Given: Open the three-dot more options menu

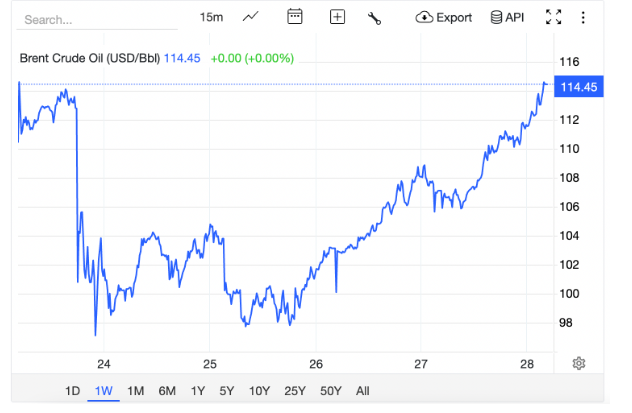Looking at the screenshot, I should (x=584, y=17).
